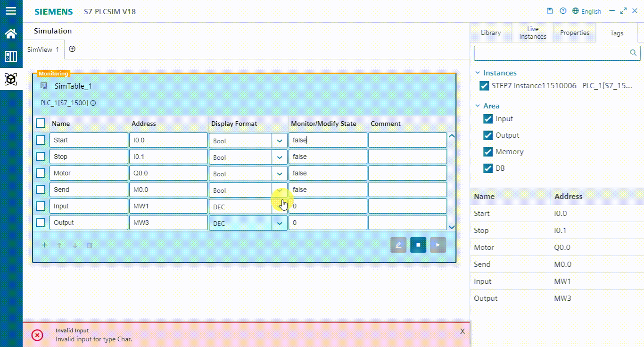
Task: Delete row with the trash icon
Action: coord(90,245)
